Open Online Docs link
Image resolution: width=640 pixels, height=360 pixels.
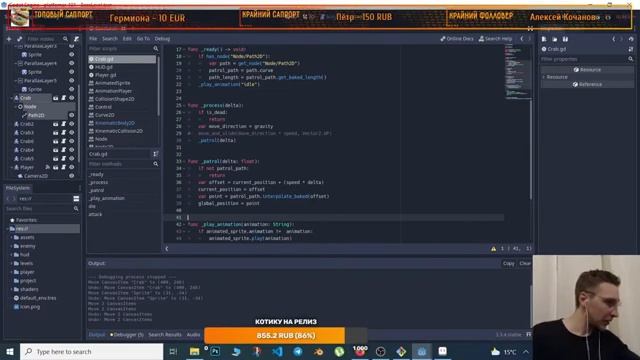tap(457, 39)
